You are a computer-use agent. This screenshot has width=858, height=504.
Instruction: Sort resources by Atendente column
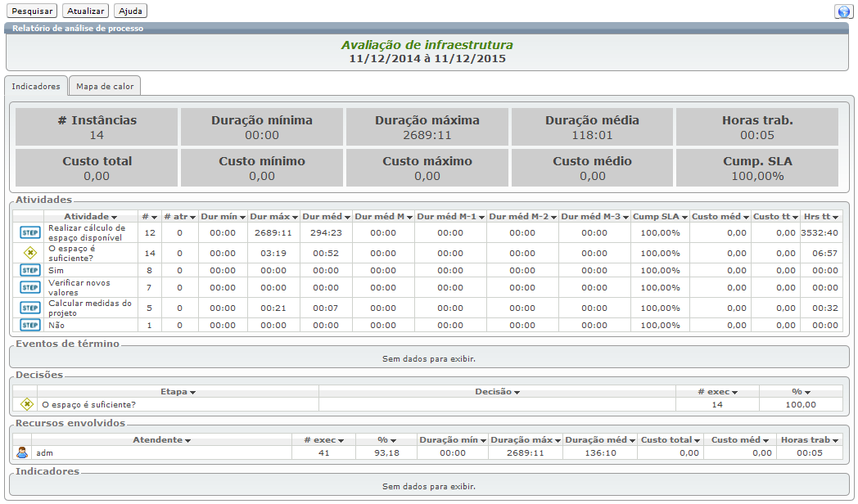point(161,440)
